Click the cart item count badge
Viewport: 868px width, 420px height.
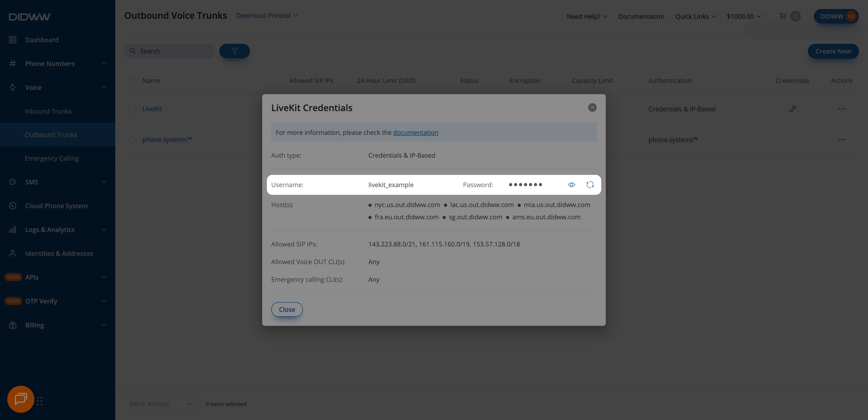click(x=796, y=16)
